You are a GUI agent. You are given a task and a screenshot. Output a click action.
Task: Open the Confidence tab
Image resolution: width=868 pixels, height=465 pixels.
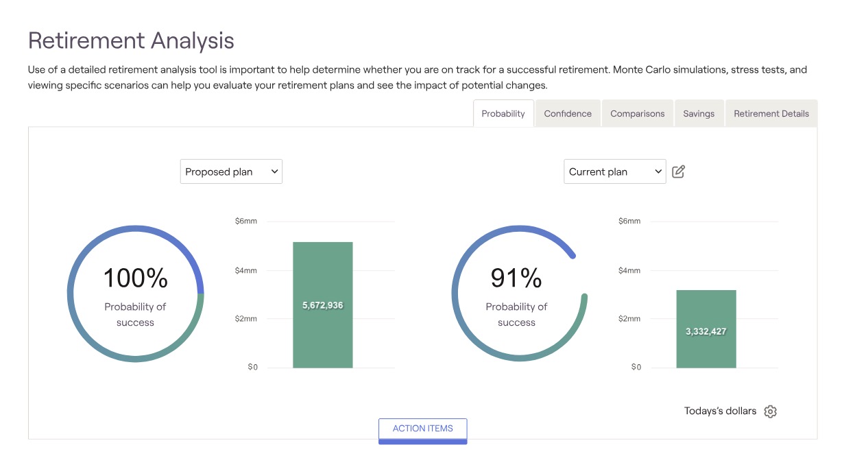[x=567, y=114]
